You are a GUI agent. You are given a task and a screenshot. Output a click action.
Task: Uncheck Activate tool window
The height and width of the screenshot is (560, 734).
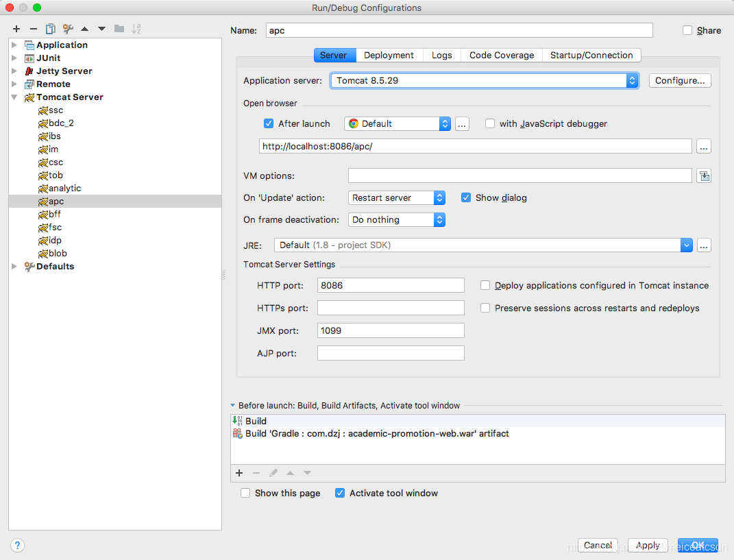tap(340, 493)
